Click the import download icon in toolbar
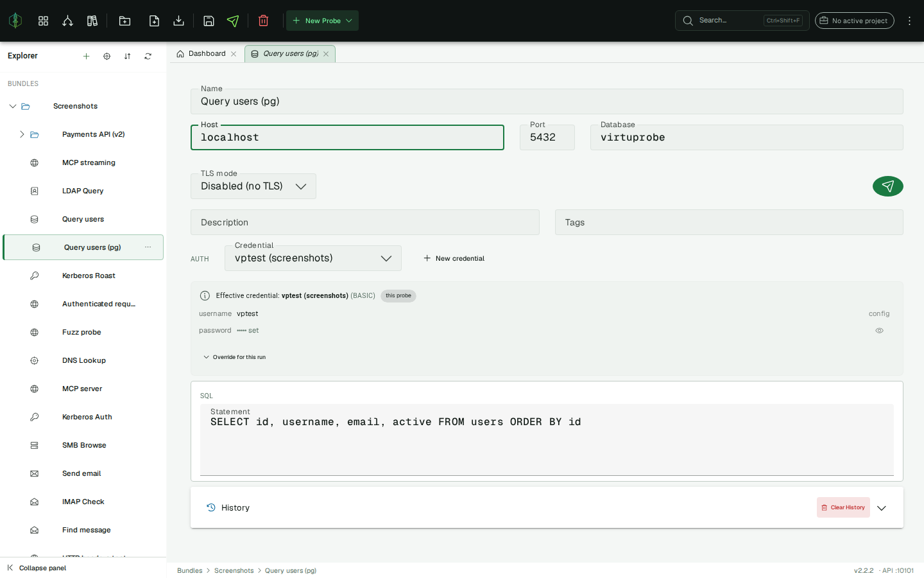Screen dimensions: 924x578 [x=179, y=21]
